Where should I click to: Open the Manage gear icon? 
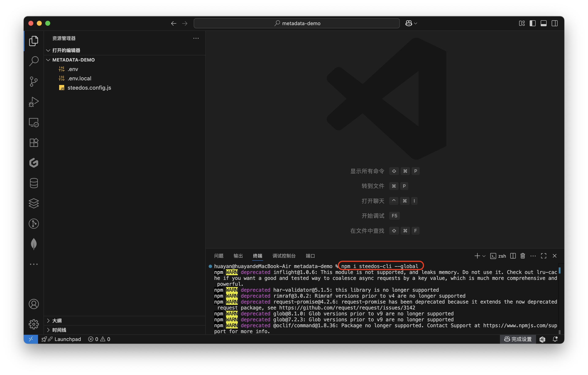coord(34,324)
